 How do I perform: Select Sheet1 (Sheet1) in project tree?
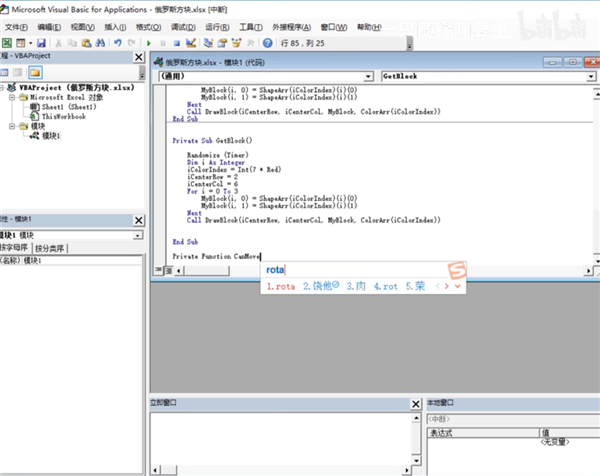click(67, 106)
